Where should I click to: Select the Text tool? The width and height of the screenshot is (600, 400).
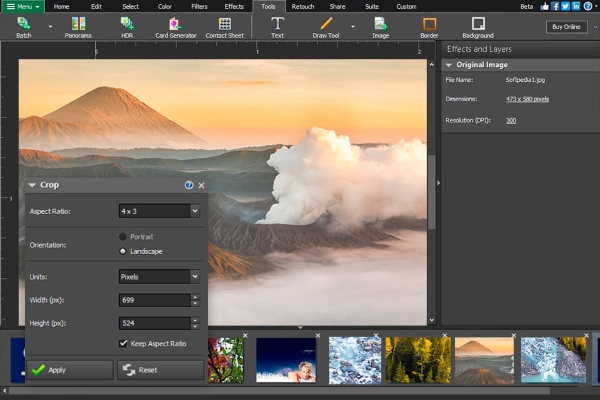[277, 26]
